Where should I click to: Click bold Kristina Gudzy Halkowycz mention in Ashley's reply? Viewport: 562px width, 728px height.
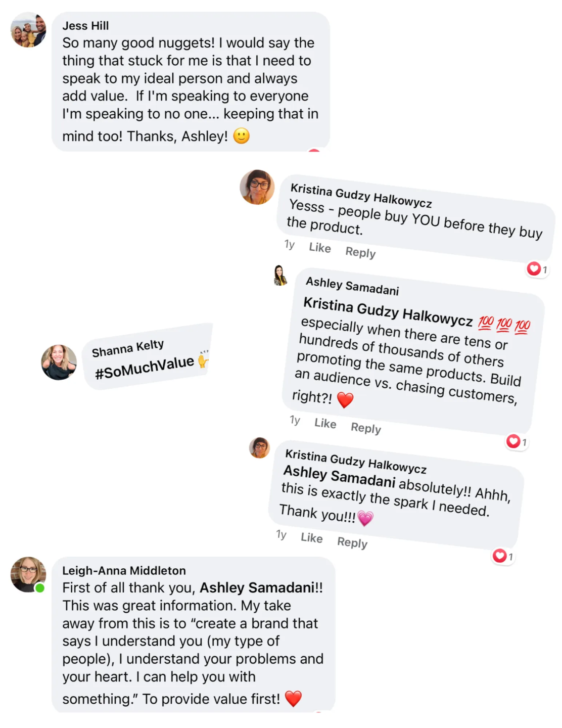(x=388, y=310)
